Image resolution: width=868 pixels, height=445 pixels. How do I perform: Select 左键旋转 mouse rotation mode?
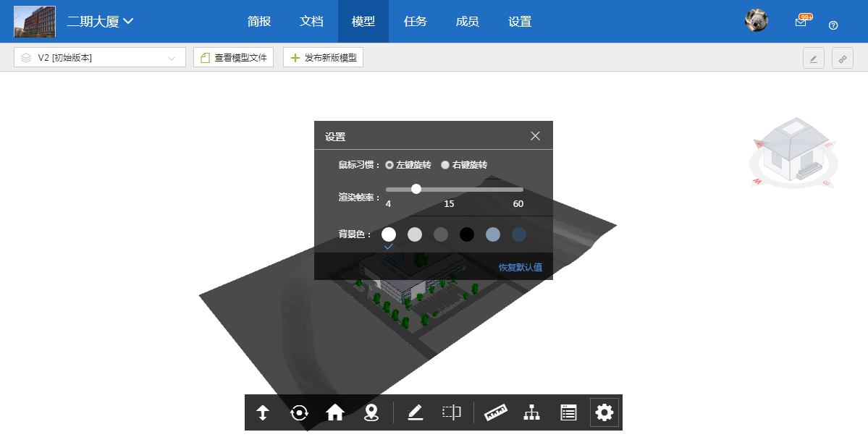389,164
